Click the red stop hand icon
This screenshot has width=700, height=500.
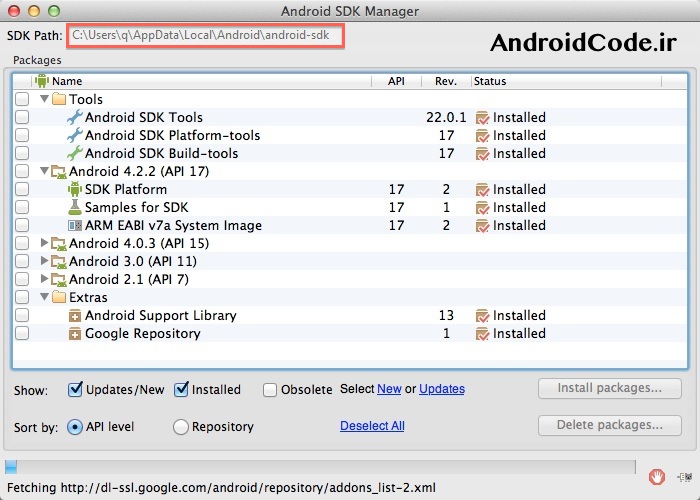click(x=657, y=477)
